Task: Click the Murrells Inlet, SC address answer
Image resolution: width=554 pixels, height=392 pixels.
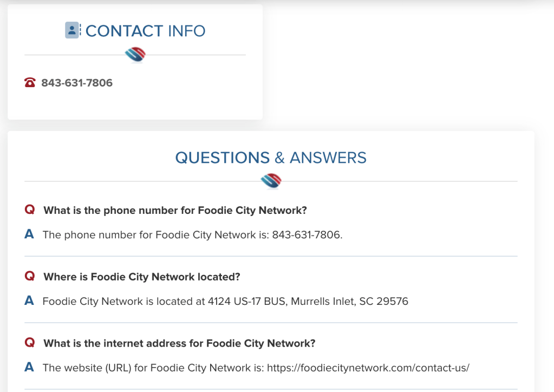Action: (x=225, y=301)
